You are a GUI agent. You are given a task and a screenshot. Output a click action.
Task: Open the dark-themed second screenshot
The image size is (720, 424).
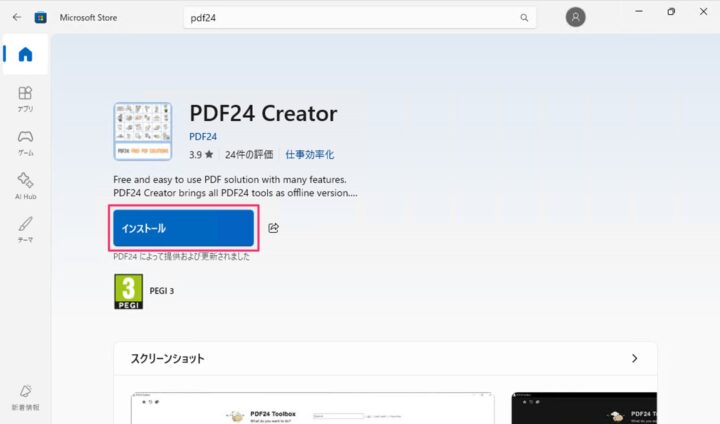583,408
